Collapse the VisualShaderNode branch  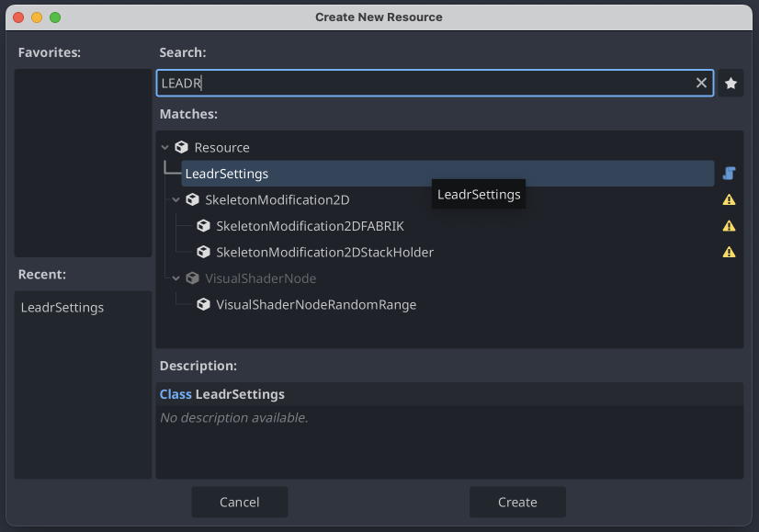coord(176,278)
